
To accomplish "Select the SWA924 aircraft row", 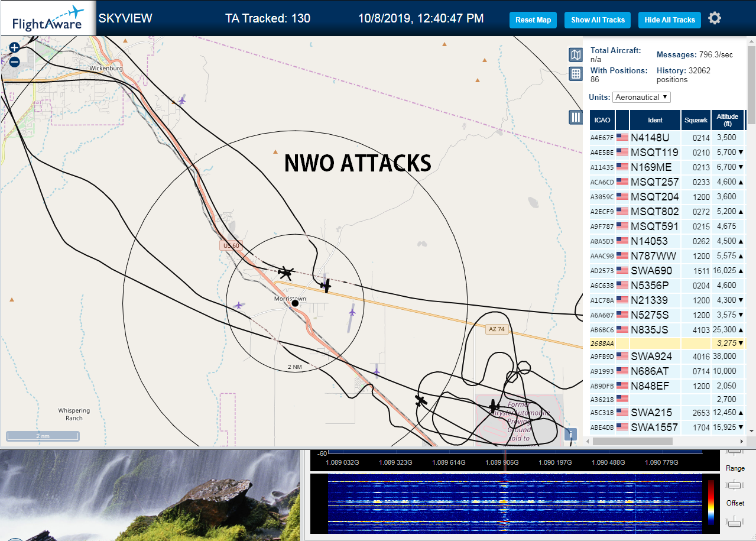I will coord(668,356).
